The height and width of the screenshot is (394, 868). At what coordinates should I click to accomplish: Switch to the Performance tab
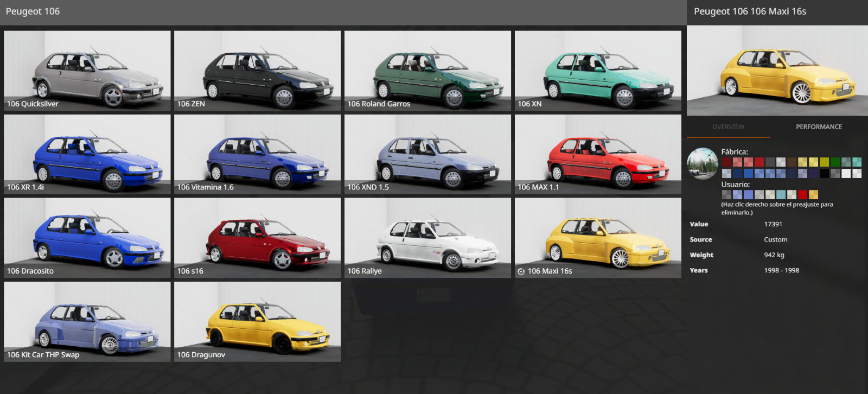819,127
